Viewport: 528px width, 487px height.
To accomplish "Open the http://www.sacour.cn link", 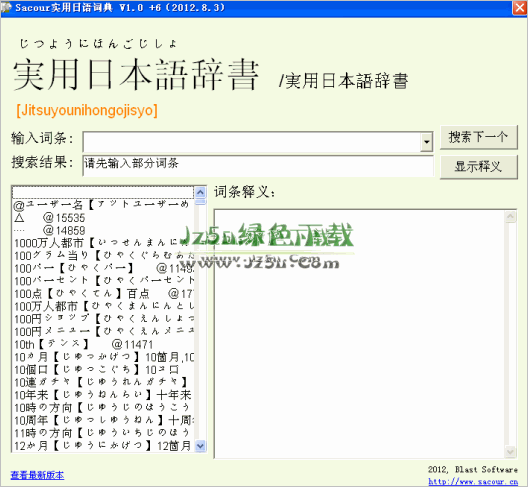I will tap(473, 482).
